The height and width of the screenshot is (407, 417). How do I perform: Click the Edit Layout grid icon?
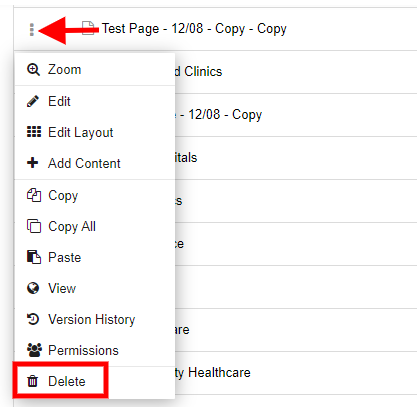tap(34, 132)
